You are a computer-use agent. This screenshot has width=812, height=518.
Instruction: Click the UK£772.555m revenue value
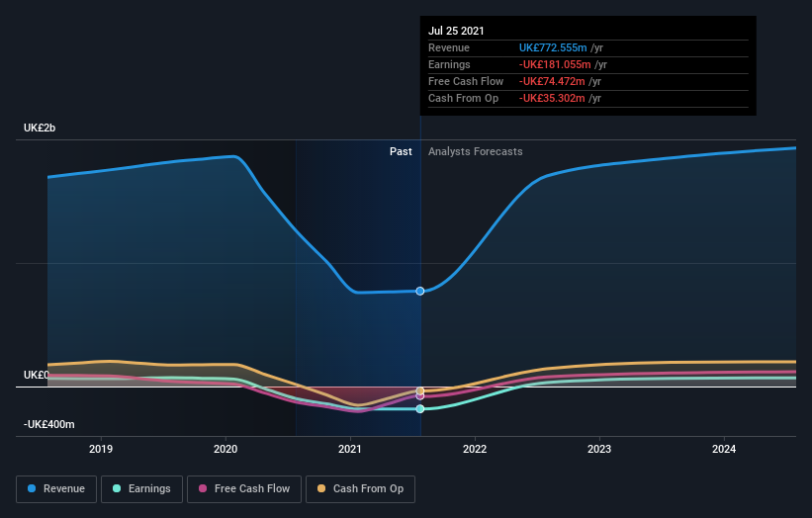click(553, 47)
